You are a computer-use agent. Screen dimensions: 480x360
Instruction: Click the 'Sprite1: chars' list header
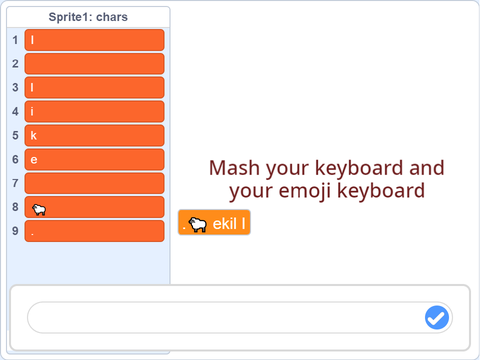point(88,17)
